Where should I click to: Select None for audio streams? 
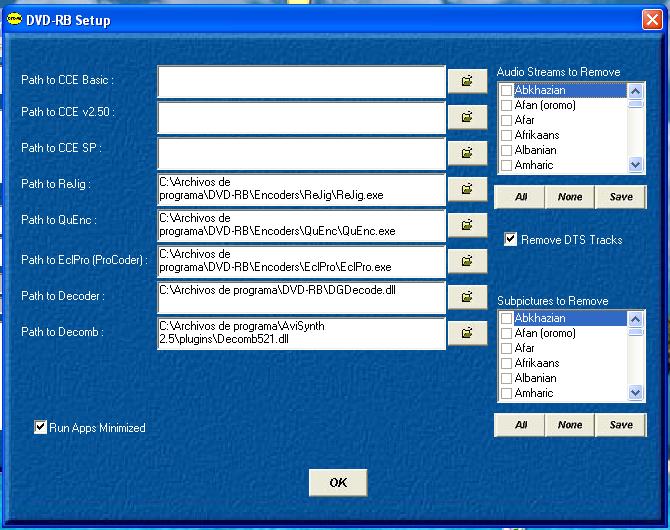tap(570, 197)
